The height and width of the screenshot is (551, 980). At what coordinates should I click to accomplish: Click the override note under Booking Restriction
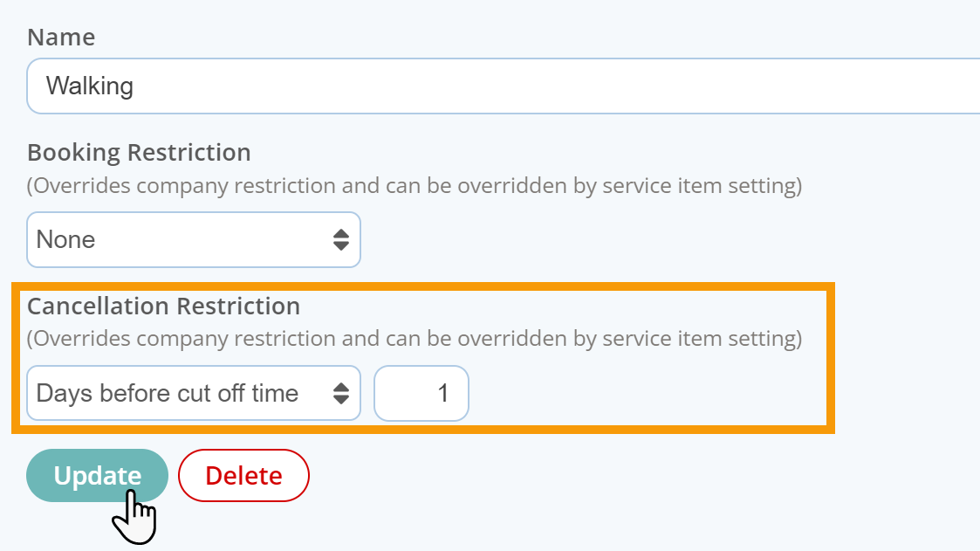point(415,186)
